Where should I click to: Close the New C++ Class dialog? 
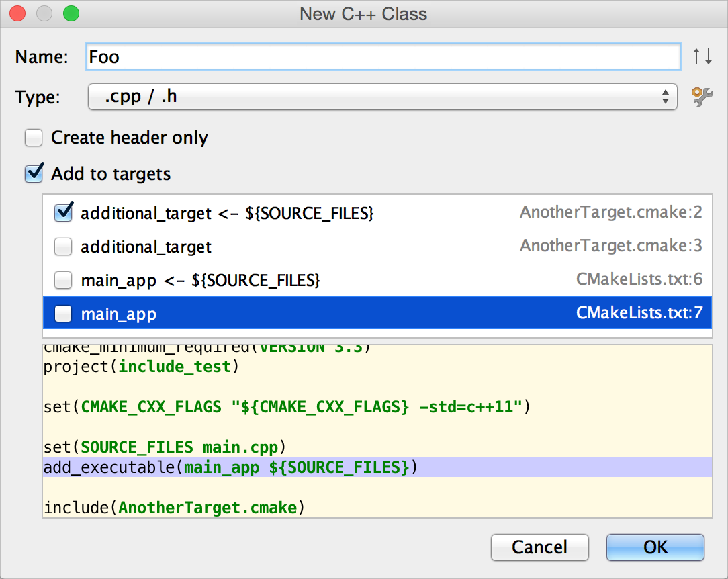click(x=17, y=13)
